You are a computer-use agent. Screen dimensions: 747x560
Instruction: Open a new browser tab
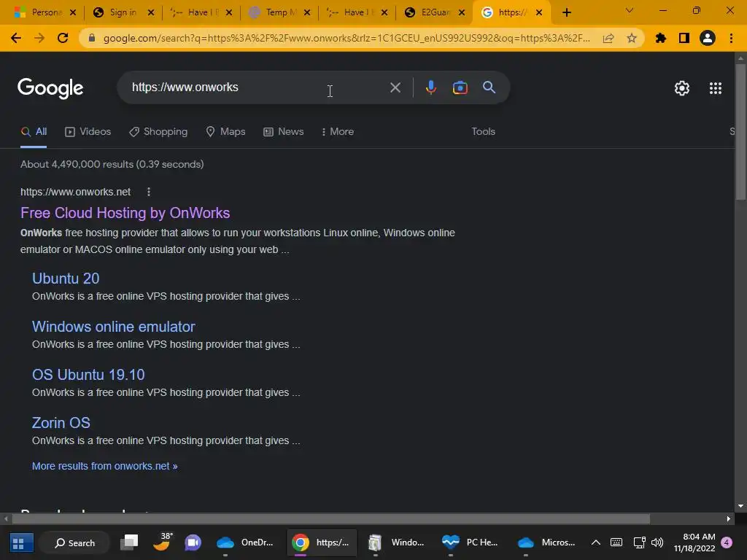(x=566, y=12)
